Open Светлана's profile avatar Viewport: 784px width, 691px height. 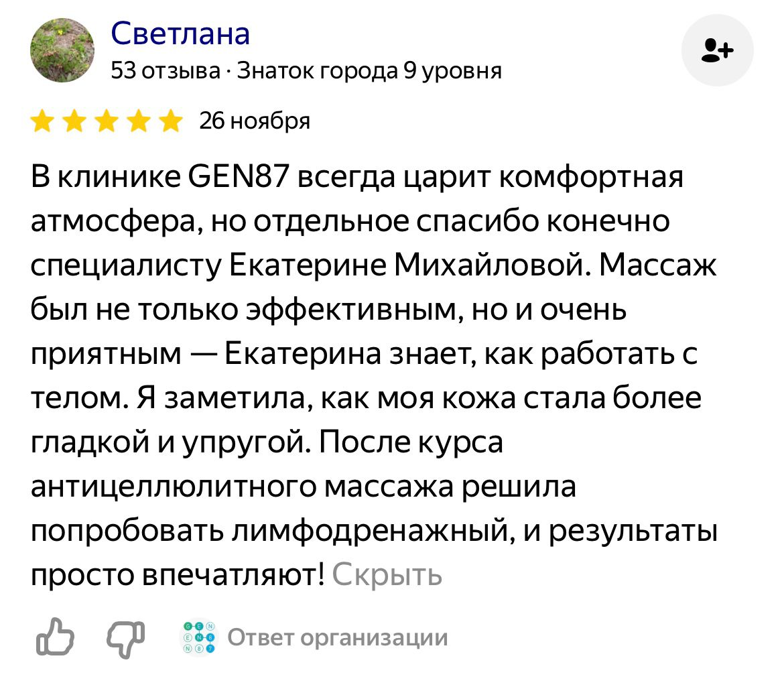(x=62, y=50)
